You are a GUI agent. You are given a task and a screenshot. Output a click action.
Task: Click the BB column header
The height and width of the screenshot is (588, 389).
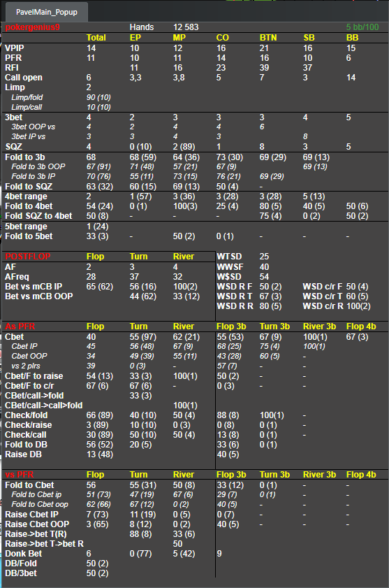click(352, 38)
